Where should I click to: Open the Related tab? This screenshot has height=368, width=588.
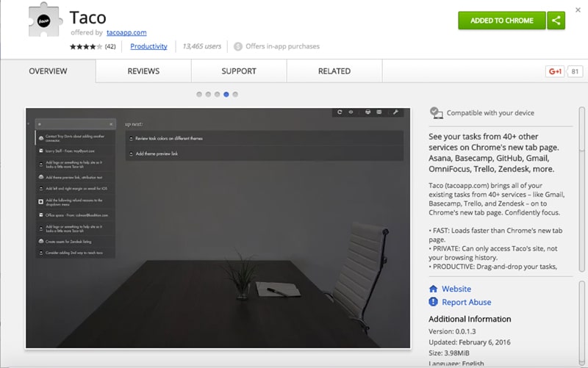[334, 71]
